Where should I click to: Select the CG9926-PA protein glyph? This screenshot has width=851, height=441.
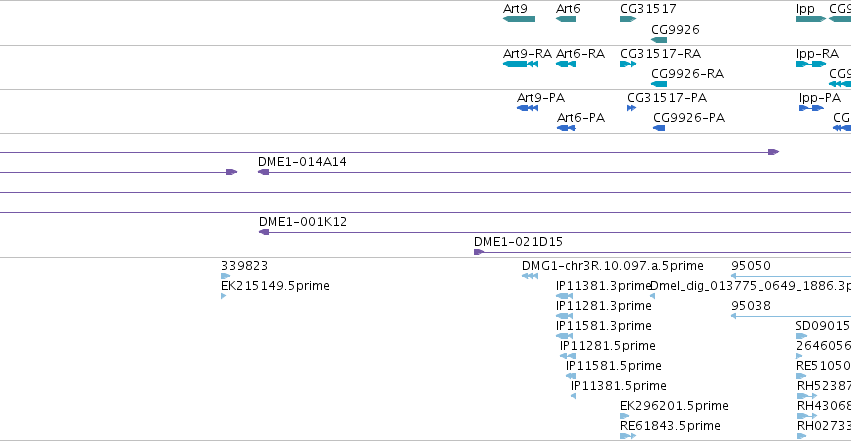pos(659,128)
